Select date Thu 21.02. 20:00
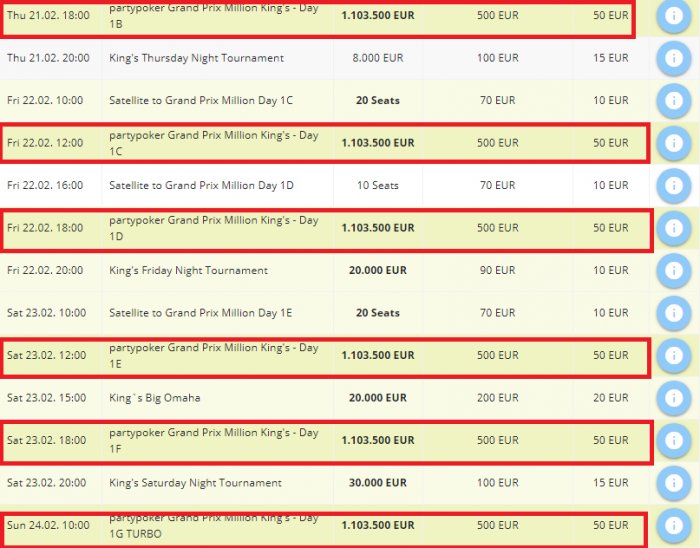This screenshot has height=548, width=700. pyautogui.click(x=48, y=58)
